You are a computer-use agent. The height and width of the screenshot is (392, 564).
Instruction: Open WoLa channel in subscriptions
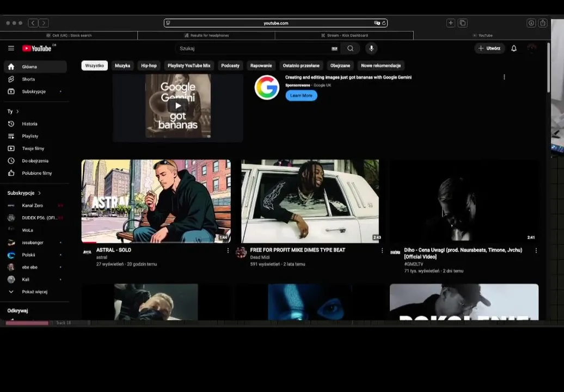point(35,230)
